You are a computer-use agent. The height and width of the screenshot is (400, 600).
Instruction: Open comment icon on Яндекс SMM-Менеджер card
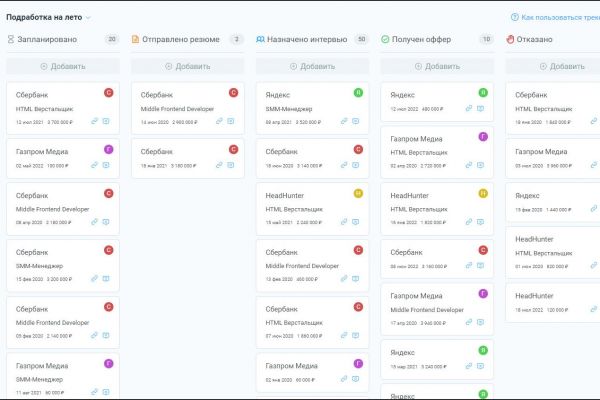(x=355, y=121)
